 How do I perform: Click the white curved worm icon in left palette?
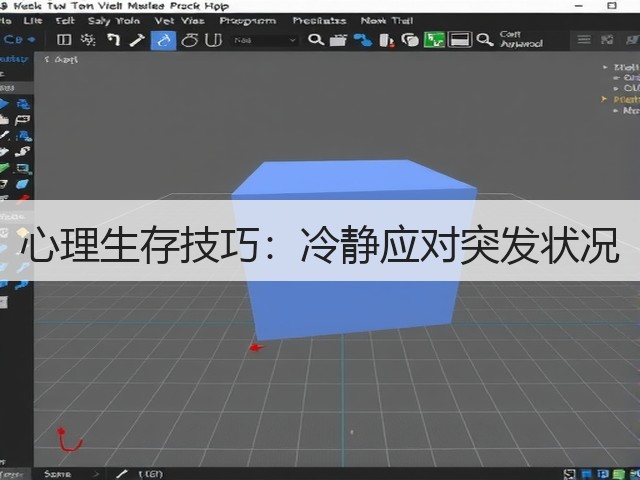(x=22, y=152)
